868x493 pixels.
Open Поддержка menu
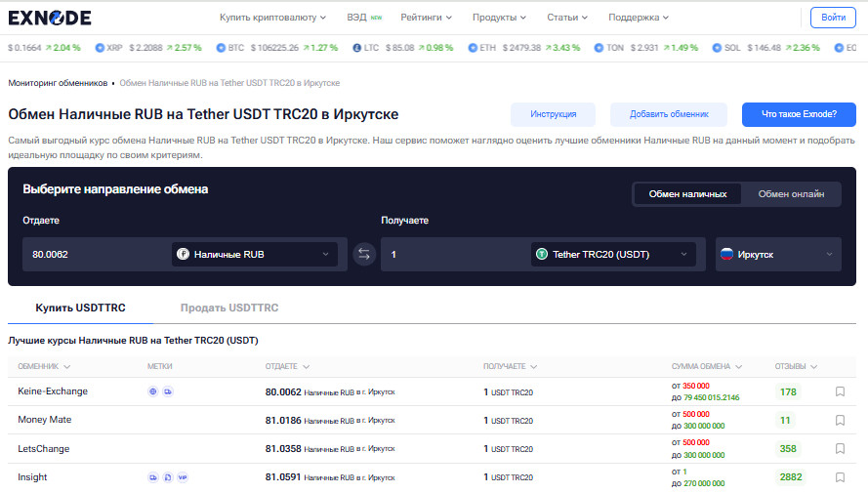click(x=639, y=18)
